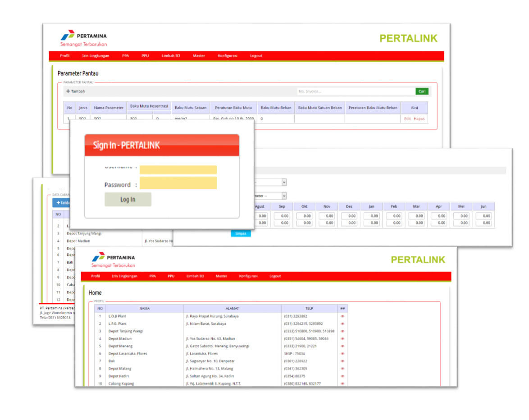Click Logout in the Home page menu bar
529x420 pixels.
click(x=275, y=276)
